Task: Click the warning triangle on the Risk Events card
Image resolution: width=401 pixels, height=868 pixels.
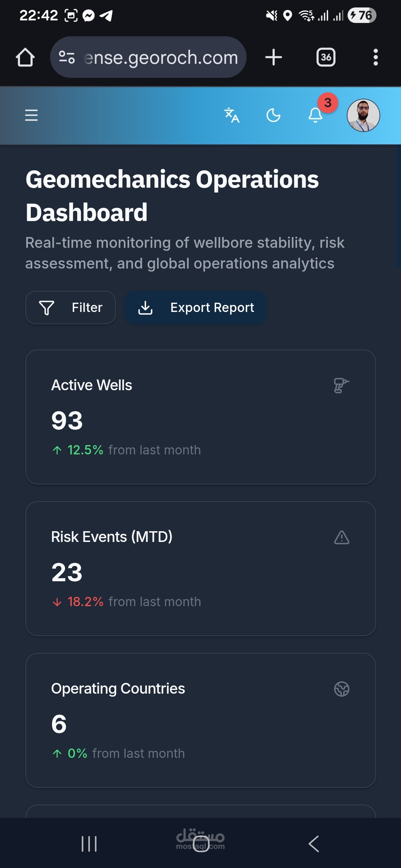Action: tap(342, 537)
